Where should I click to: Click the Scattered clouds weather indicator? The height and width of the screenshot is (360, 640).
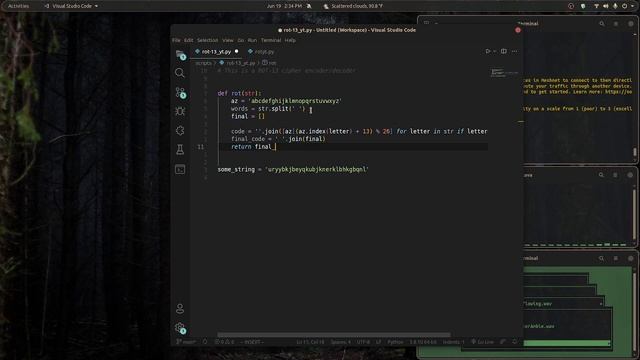tap(353, 6)
